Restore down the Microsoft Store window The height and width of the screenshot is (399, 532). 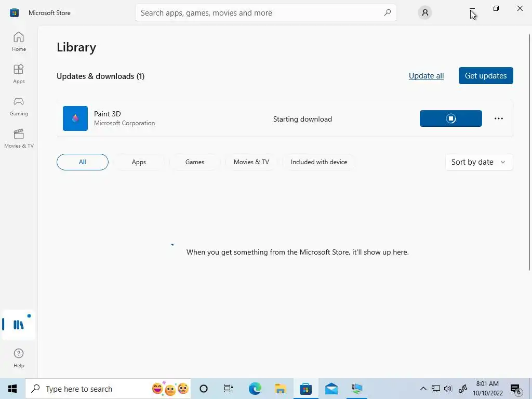[496, 8]
